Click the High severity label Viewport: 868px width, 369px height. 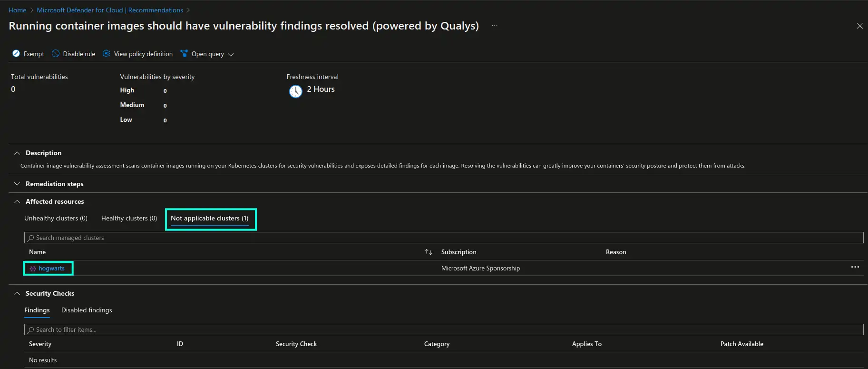(127, 90)
